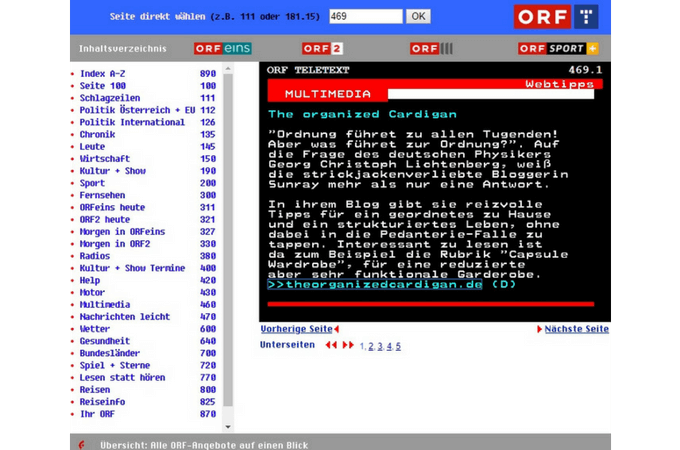Open the ORF III channel logo

432,49
